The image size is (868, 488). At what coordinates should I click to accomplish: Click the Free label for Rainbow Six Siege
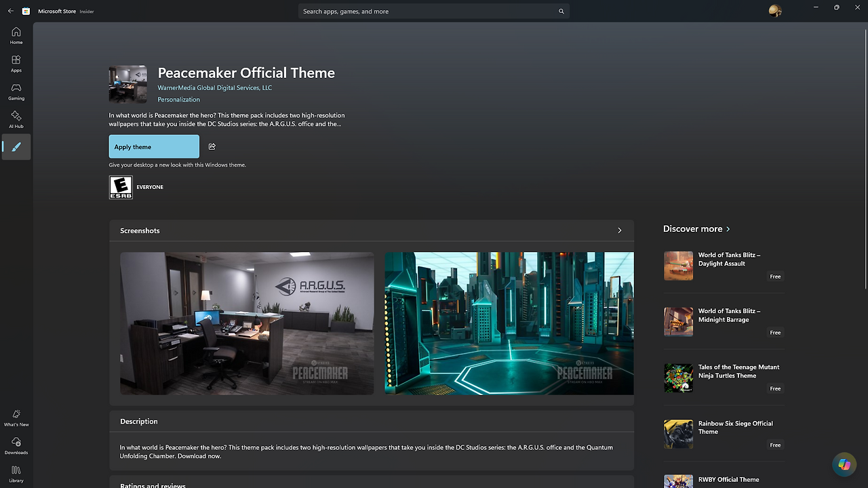coord(775,445)
